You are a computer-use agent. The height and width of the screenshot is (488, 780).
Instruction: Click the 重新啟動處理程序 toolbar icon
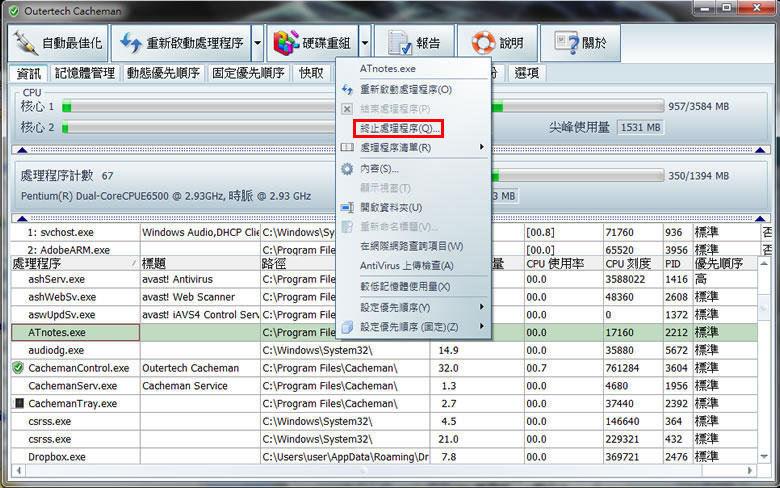(x=129, y=43)
